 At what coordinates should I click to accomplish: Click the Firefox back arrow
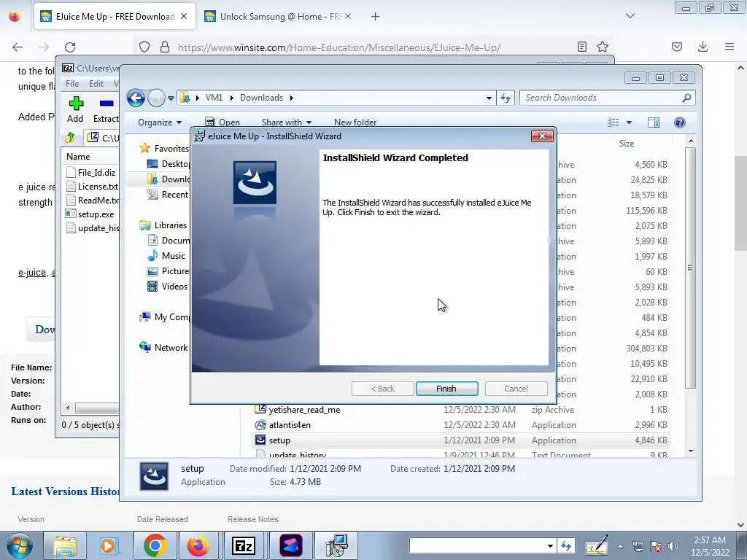click(18, 47)
